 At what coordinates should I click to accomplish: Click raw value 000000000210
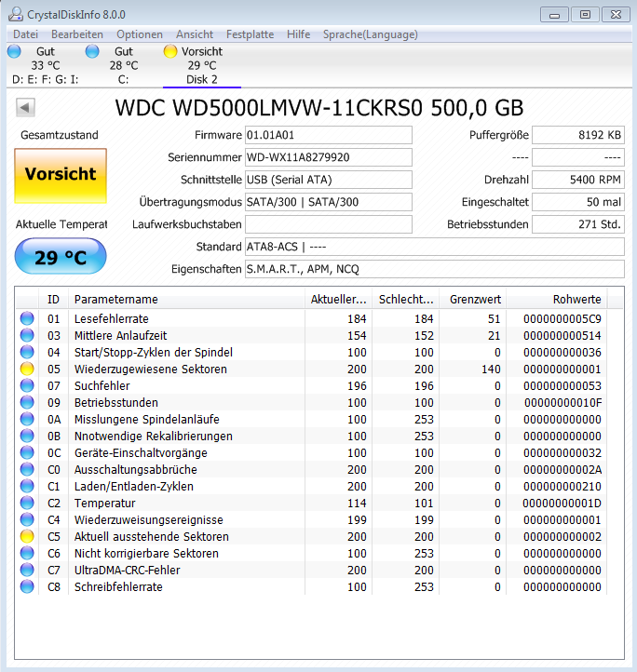562,487
